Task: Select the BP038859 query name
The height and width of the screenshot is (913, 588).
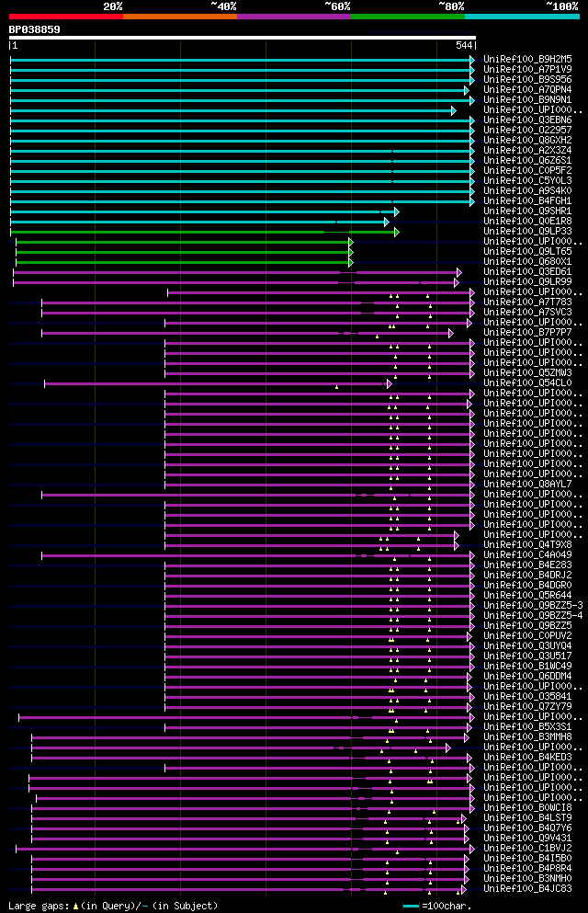Action: point(34,29)
